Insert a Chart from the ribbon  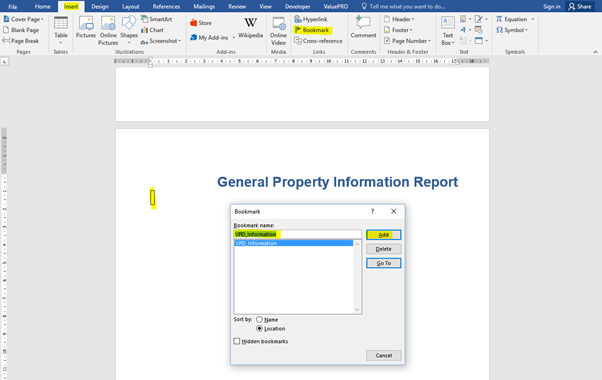pyautogui.click(x=152, y=30)
